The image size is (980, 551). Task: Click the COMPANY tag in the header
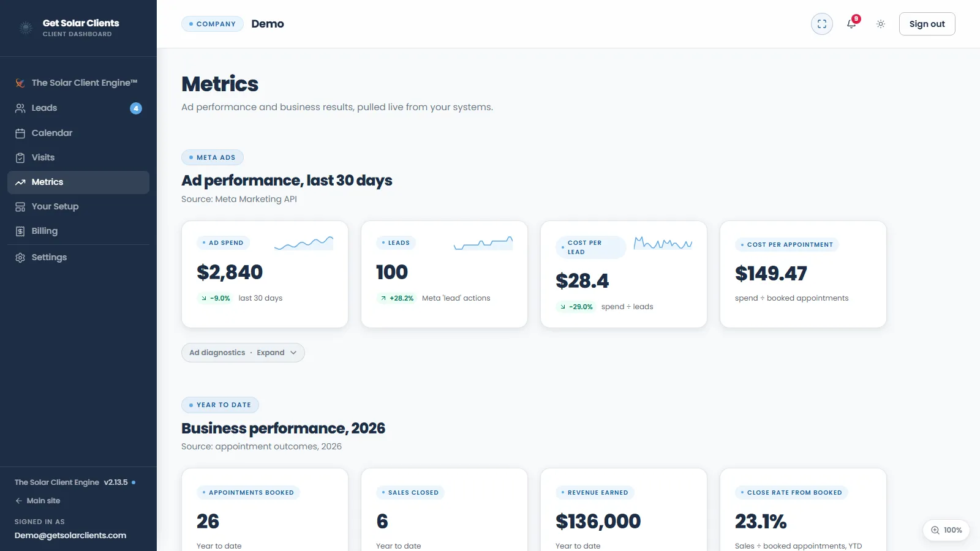coord(213,24)
